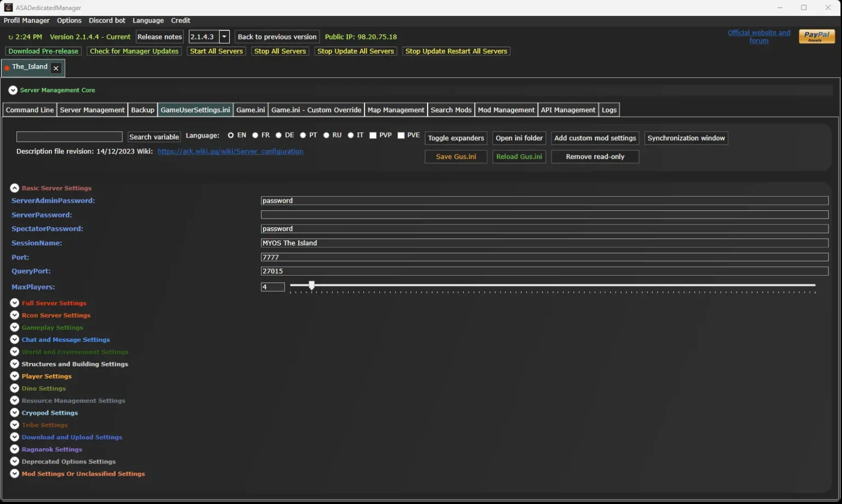
Task: Click the QueryPort field showing 27015
Action: (544, 271)
